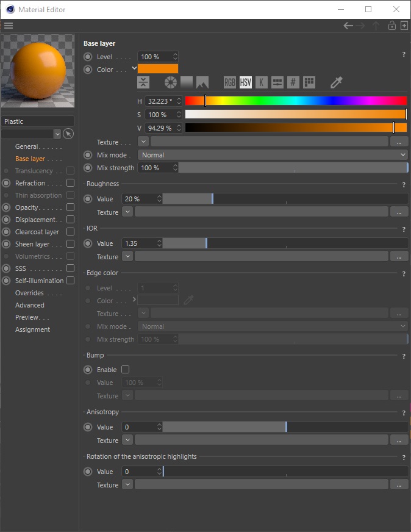Enable the Clearcoat layer checkbox
Image resolution: width=411 pixels, height=532 pixels.
(x=71, y=231)
